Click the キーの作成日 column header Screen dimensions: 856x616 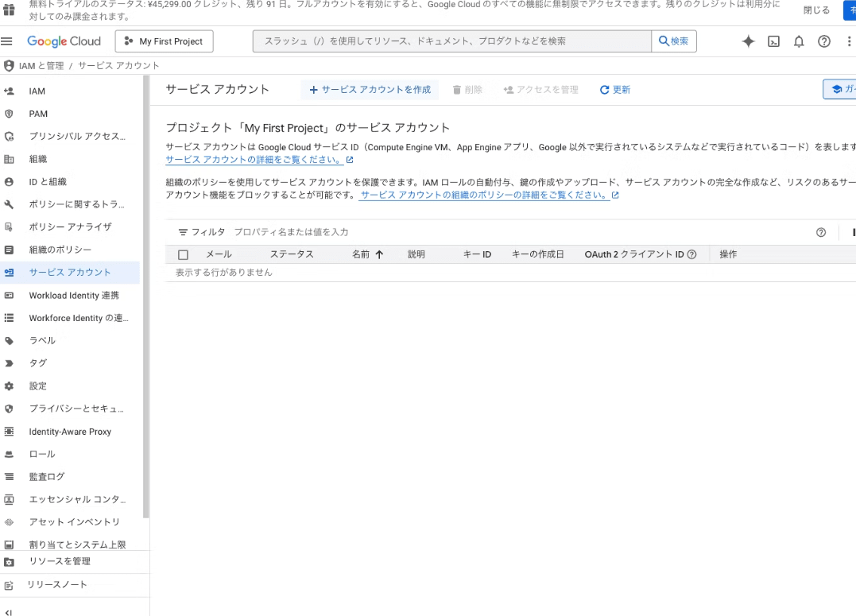coord(538,254)
